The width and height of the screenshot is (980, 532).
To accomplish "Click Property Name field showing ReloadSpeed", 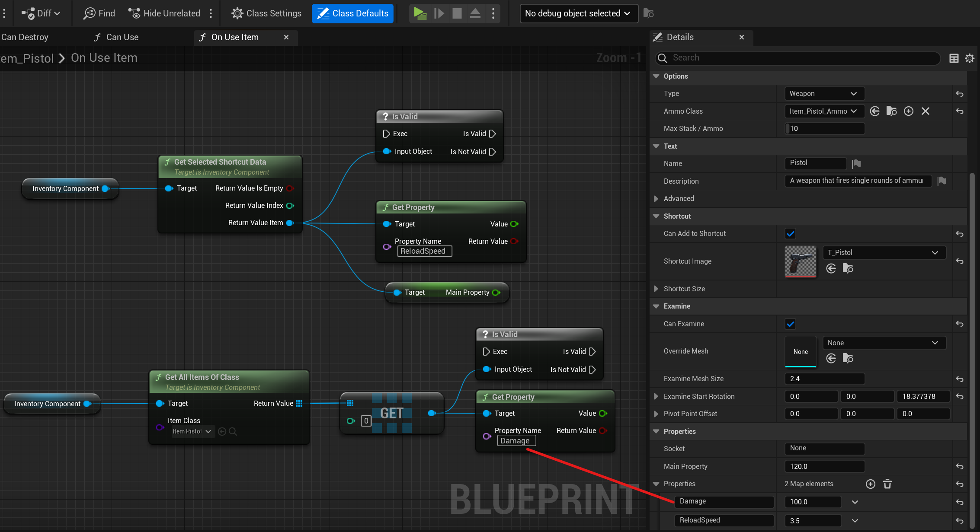I will [425, 251].
